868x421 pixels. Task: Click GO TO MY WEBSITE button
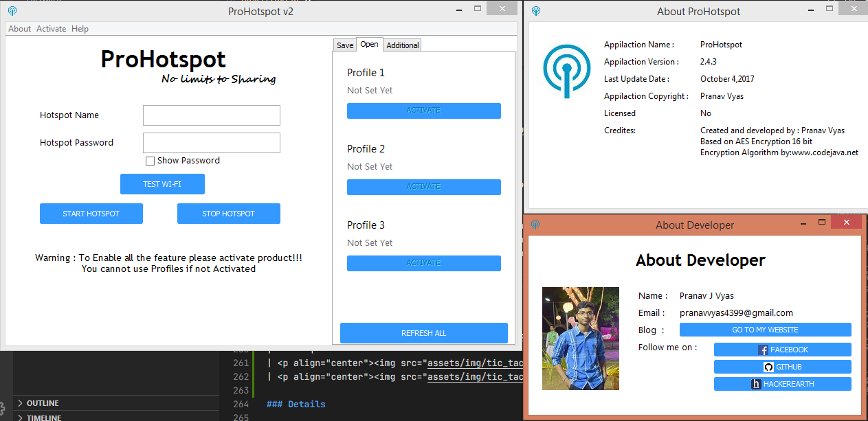coord(765,330)
